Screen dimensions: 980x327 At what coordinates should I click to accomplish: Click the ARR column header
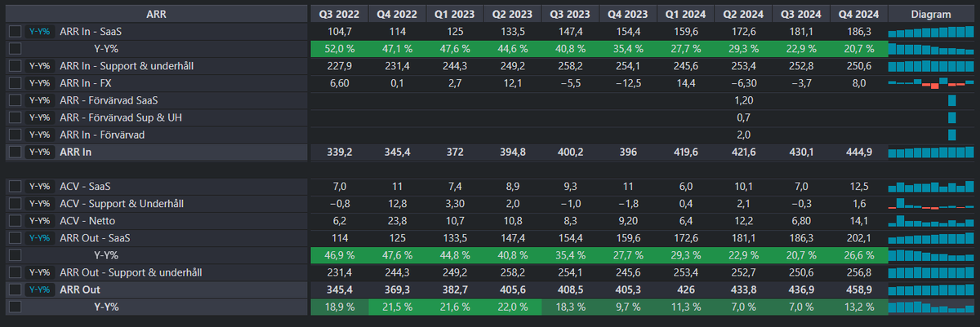tap(156, 14)
